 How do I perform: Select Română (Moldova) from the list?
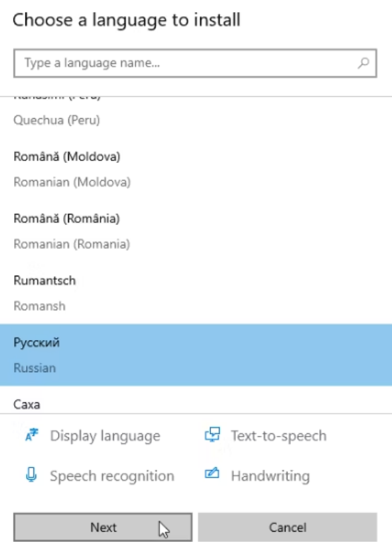pos(196,169)
